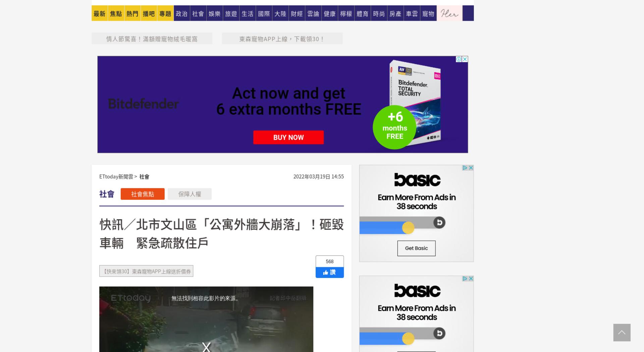Open 情人節驚喜 pet promo banner
The height and width of the screenshot is (352, 644).
(x=152, y=39)
